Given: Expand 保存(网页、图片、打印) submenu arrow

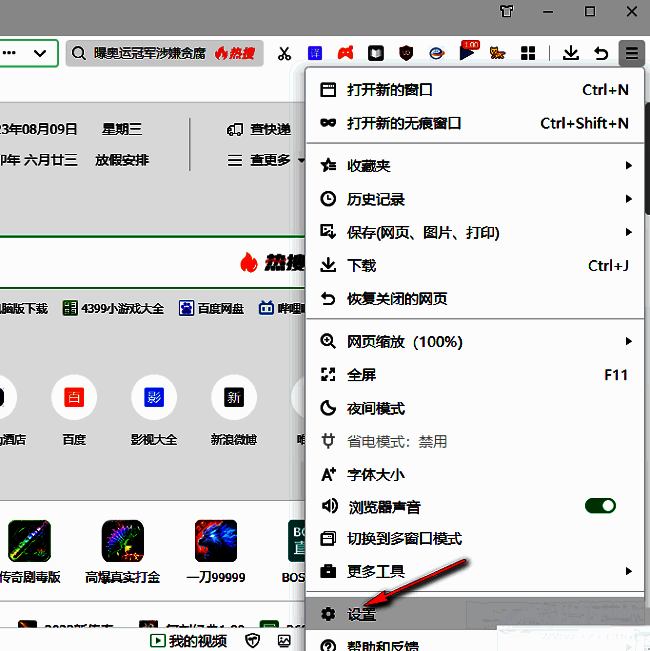Looking at the screenshot, I should 629,232.
